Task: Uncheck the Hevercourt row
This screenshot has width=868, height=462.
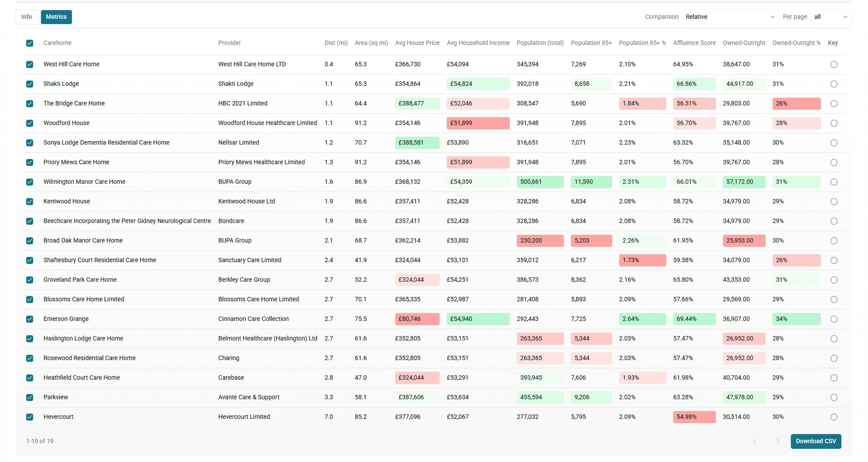Action: coord(30,417)
